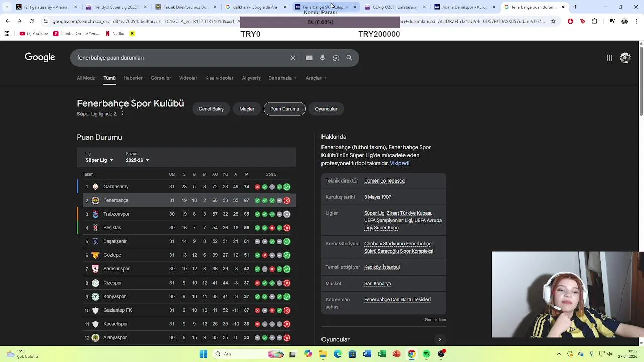Select the Puan Durumu chip

pyautogui.click(x=285, y=109)
